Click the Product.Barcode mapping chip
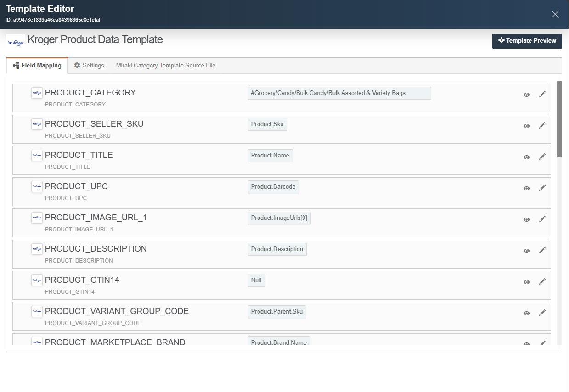569x392 pixels. coord(273,186)
